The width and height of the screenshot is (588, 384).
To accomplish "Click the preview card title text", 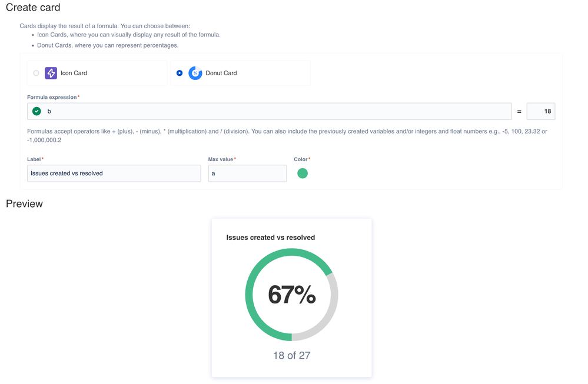I will [270, 238].
